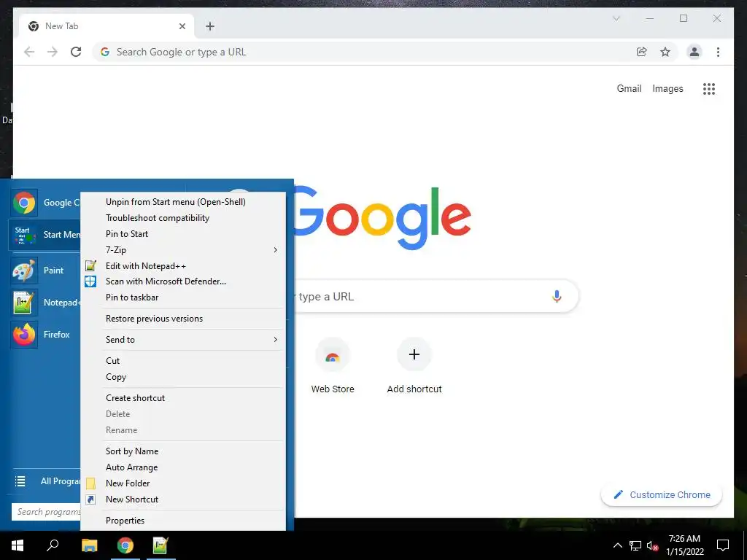Screen dimensions: 747x560
Task: Open a new tab with plus button
Action: click(210, 26)
